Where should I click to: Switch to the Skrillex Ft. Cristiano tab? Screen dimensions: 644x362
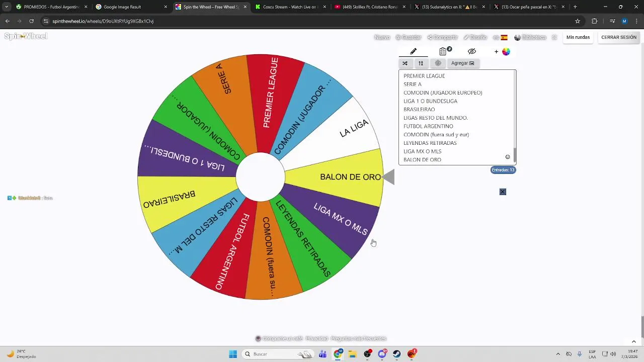(x=370, y=7)
